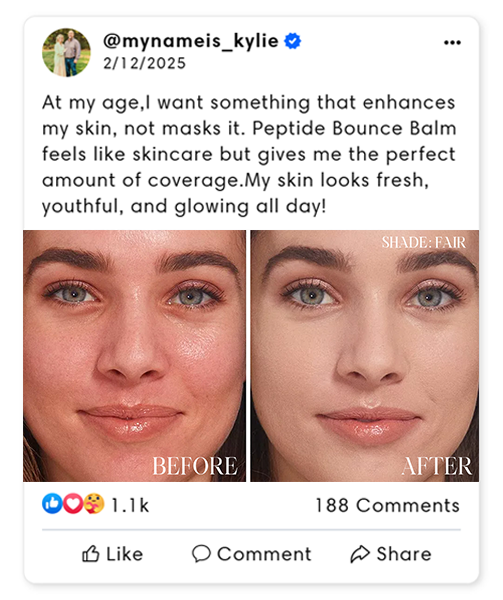Click the 2/12/2025 post date
This screenshot has width=503, height=600.
(144, 64)
